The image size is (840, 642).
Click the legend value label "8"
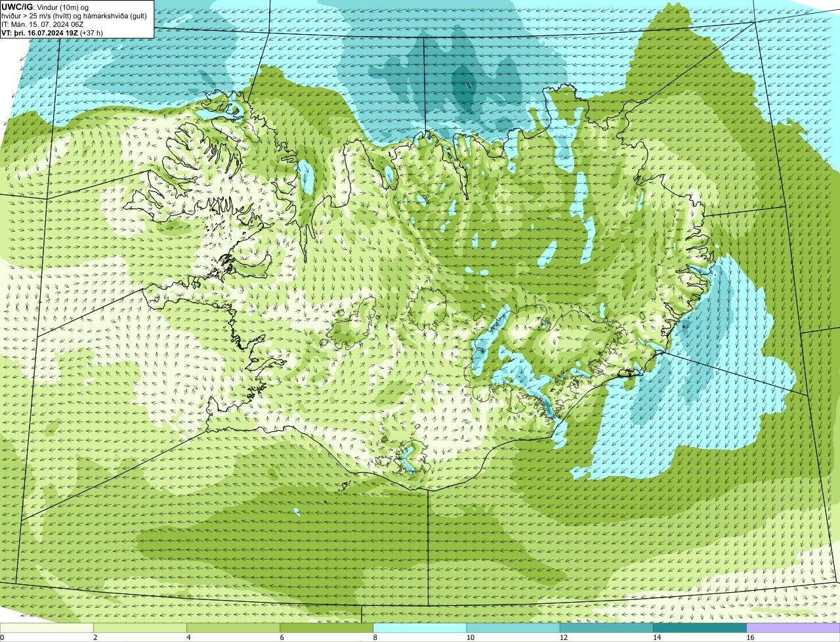pos(375,637)
